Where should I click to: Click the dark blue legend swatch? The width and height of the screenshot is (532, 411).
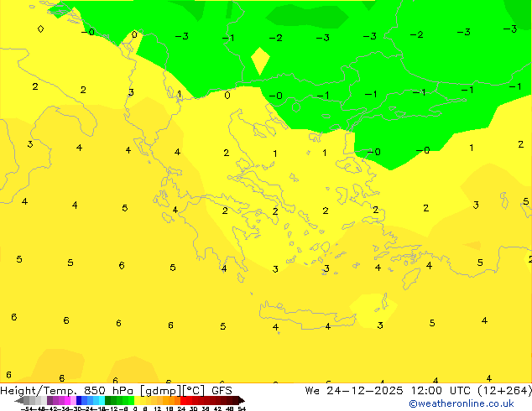tap(79, 400)
